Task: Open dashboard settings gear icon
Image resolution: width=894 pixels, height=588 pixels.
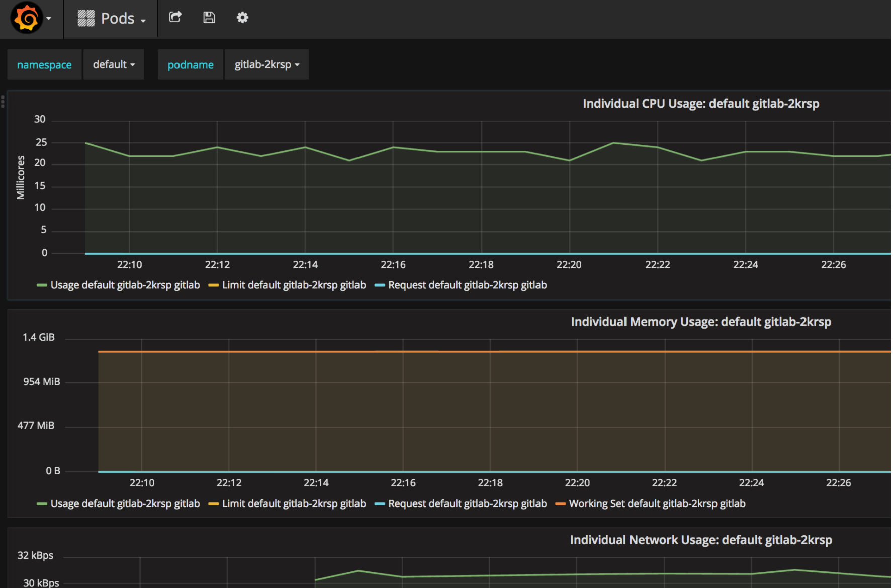Action: click(x=242, y=18)
